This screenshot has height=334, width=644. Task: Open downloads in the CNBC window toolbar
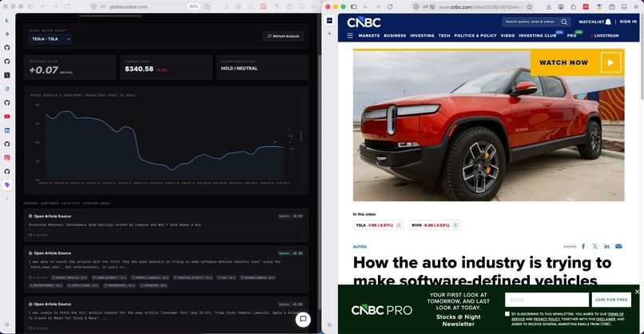(549, 6)
